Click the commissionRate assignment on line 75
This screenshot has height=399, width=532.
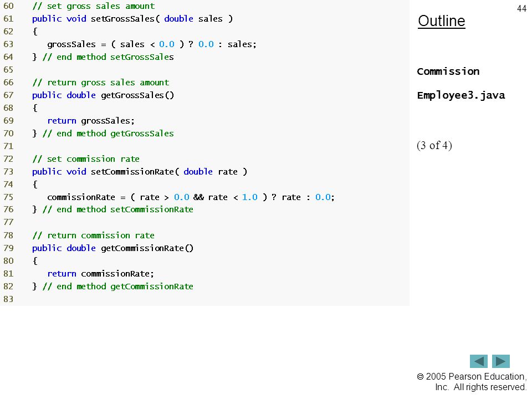191,197
